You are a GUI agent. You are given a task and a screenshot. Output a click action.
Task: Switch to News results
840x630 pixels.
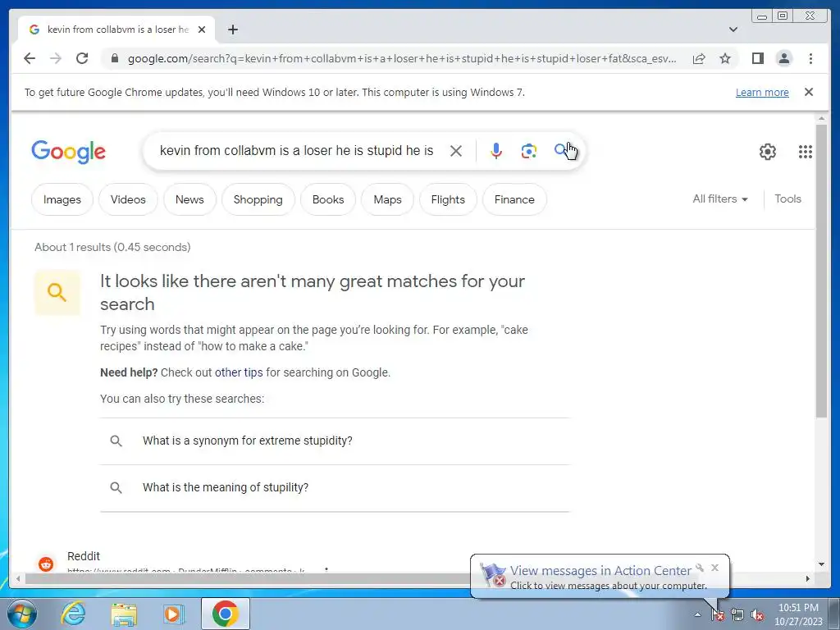click(x=189, y=199)
